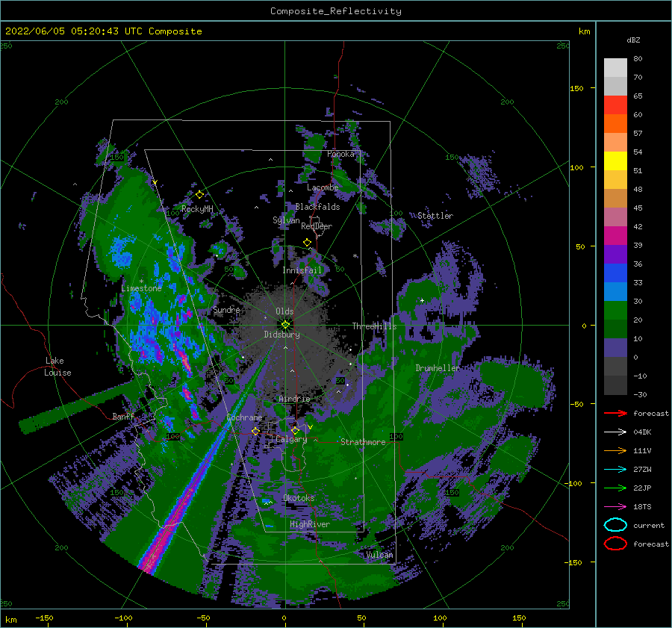Image resolution: width=672 pixels, height=628 pixels.
Task: Click the dBZ legend heading
Action: pos(633,40)
